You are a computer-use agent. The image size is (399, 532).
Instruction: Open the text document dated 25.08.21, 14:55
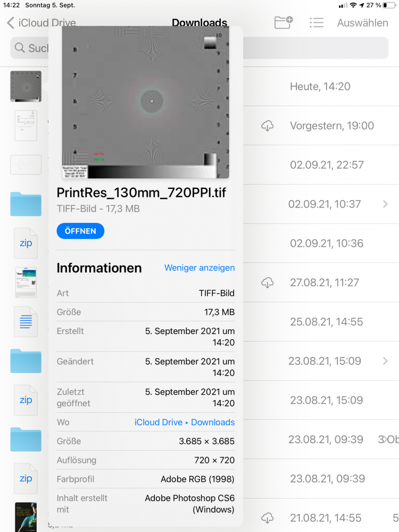(x=26, y=321)
